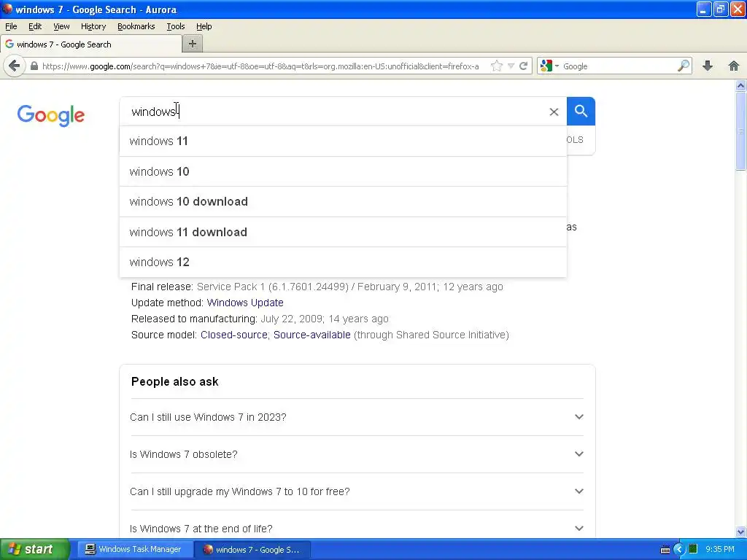Expand 'Is Windows 7 at the end of life?'
Image resolution: width=747 pixels, height=560 pixels.
click(357, 529)
